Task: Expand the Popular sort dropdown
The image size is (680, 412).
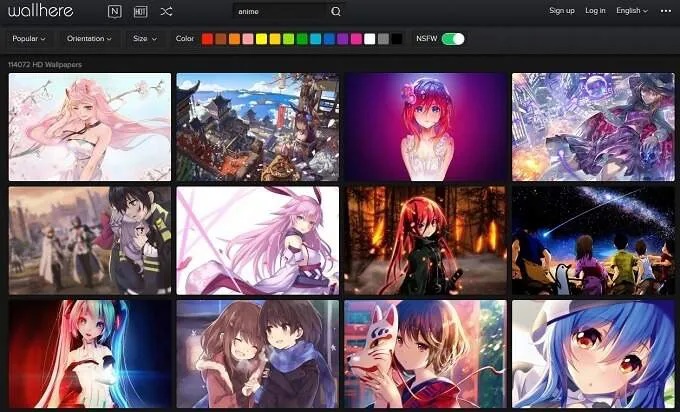Action: click(29, 39)
